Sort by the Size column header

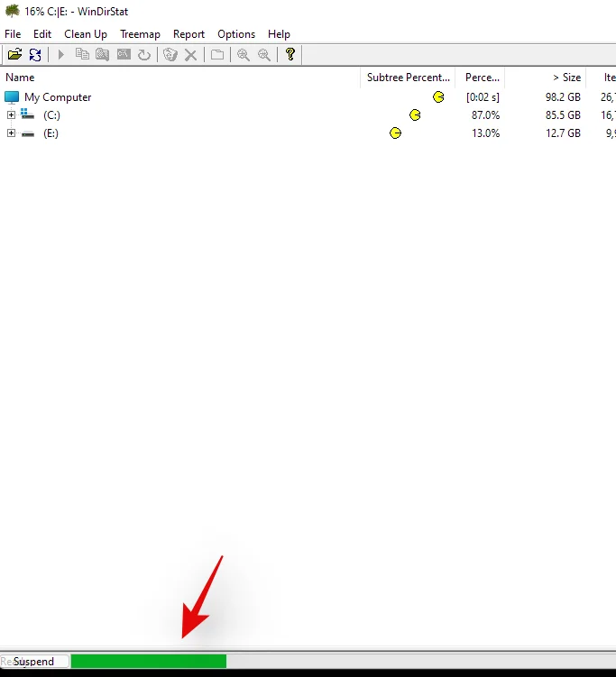567,78
